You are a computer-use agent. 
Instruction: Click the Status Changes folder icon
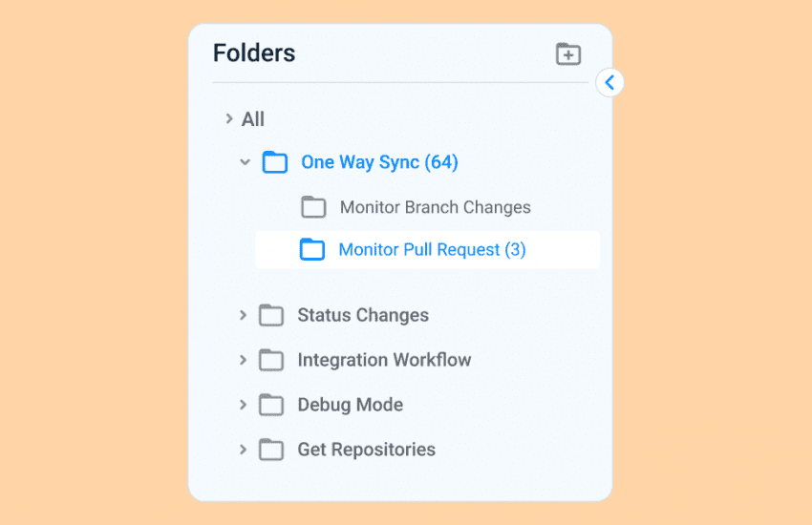(271, 315)
